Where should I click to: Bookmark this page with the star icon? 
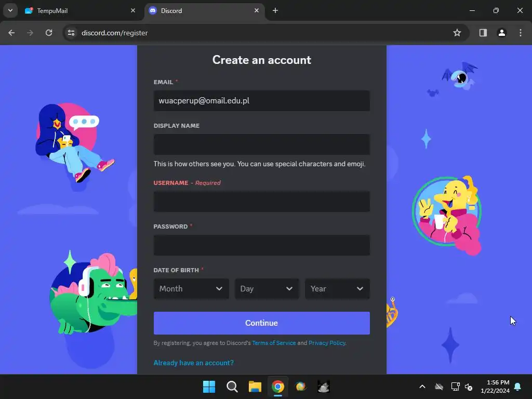pyautogui.click(x=457, y=33)
